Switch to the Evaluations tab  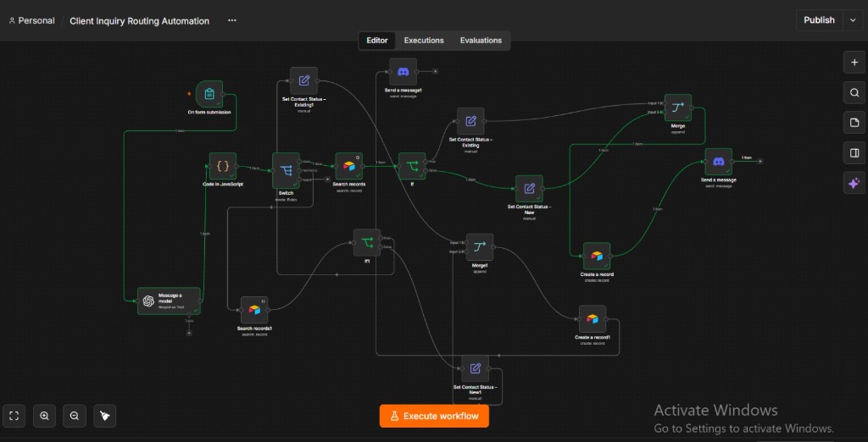click(481, 41)
